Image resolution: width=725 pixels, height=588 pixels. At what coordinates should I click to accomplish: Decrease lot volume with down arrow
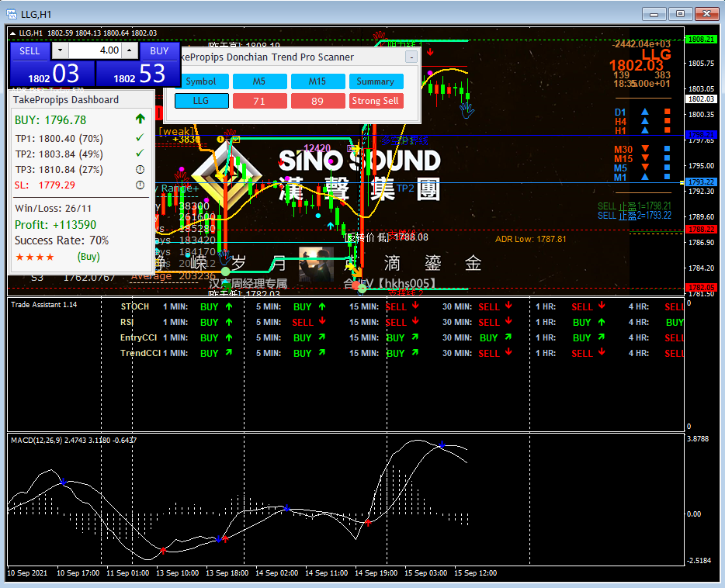(60, 50)
